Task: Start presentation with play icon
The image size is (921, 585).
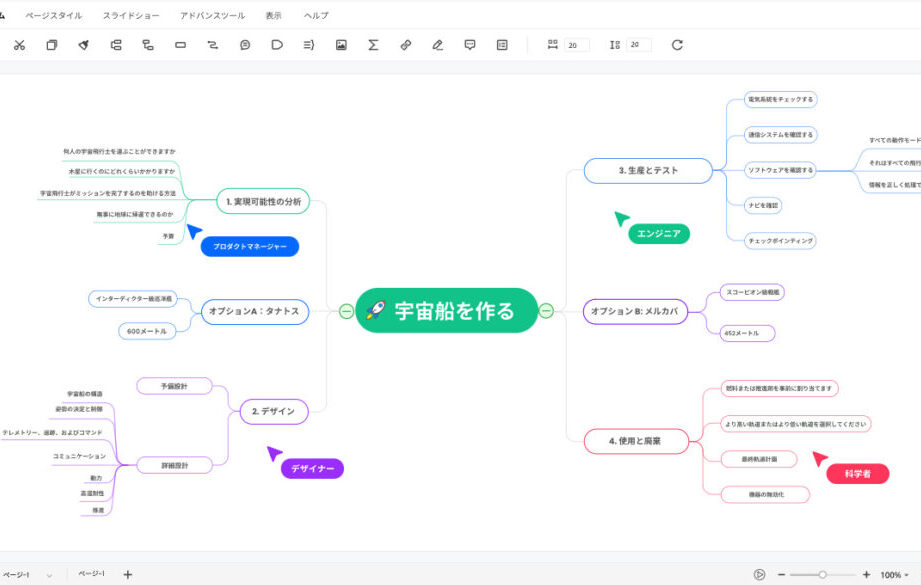Action: 759,574
